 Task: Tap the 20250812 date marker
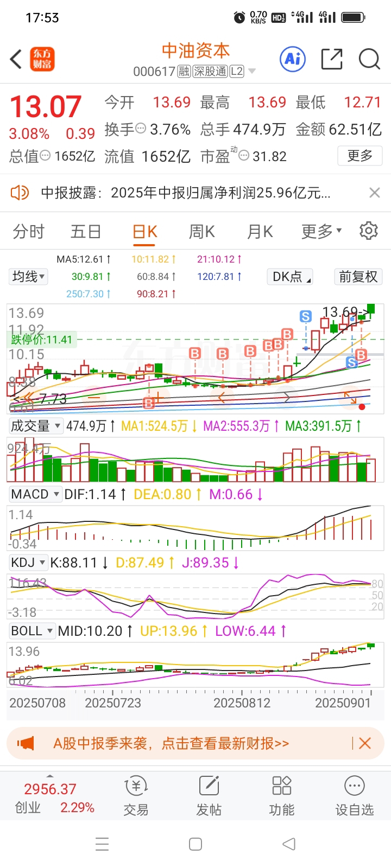pos(242,703)
